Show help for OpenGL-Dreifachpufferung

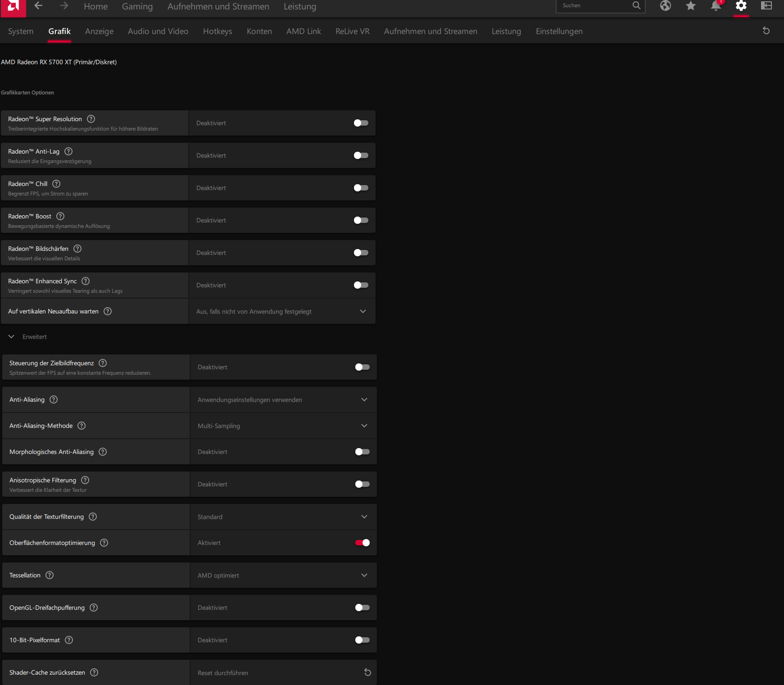[x=94, y=608]
